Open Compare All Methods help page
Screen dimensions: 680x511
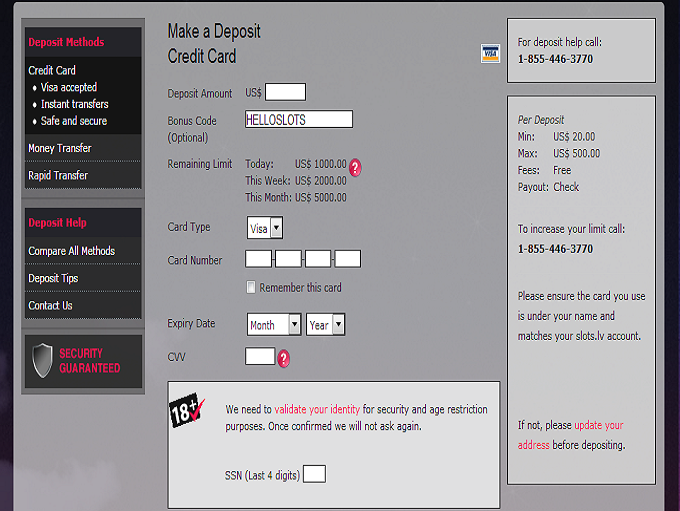pos(72,251)
